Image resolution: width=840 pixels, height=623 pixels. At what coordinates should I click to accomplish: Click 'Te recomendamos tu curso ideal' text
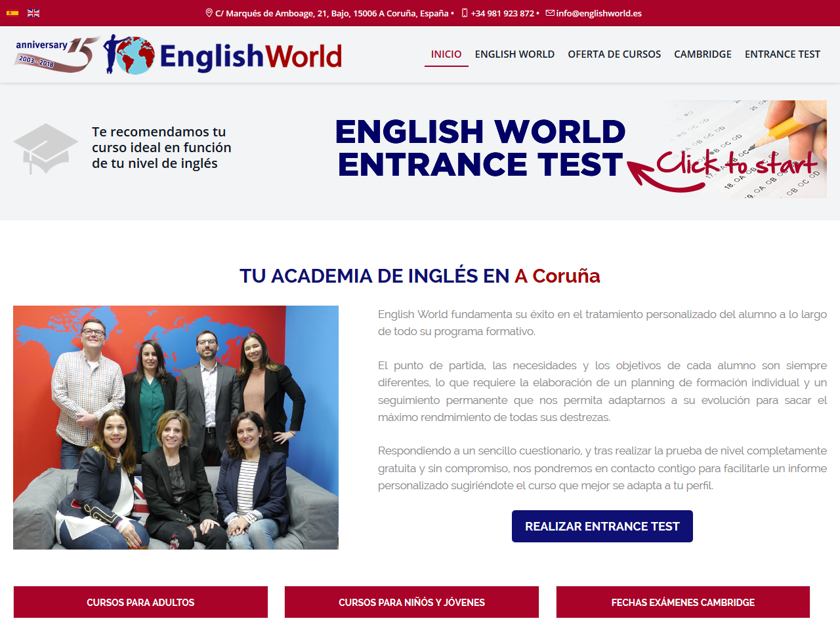pyautogui.click(x=161, y=148)
